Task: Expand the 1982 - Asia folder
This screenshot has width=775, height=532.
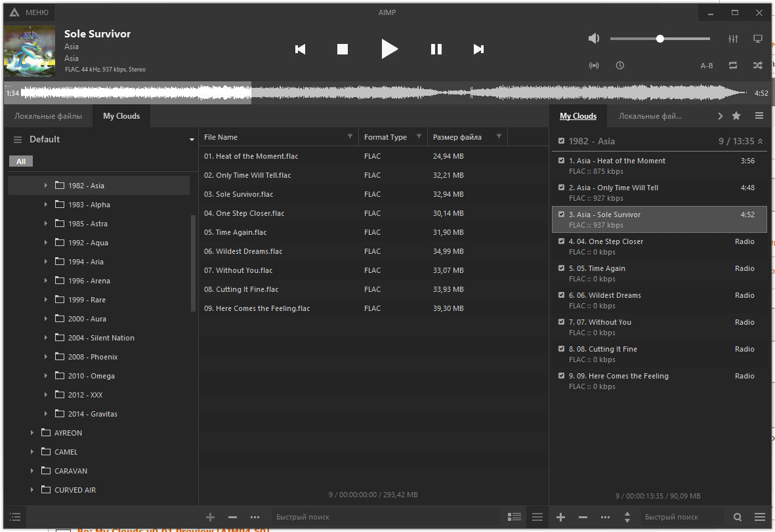Action: click(45, 185)
